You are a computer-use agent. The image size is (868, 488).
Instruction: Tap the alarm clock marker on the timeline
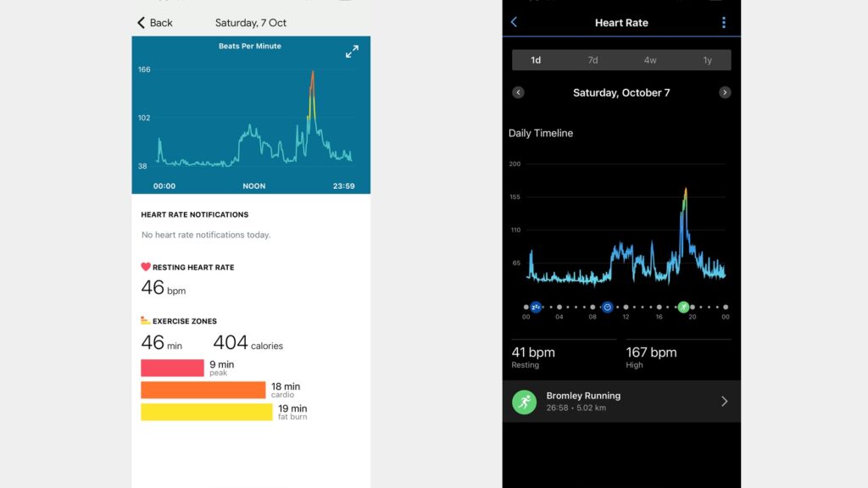click(608, 307)
